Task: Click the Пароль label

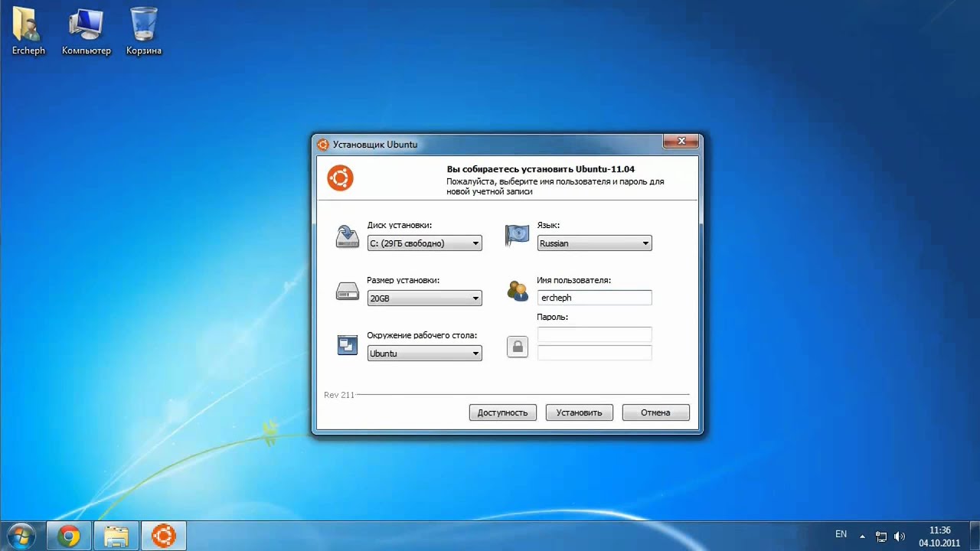Action: click(552, 317)
